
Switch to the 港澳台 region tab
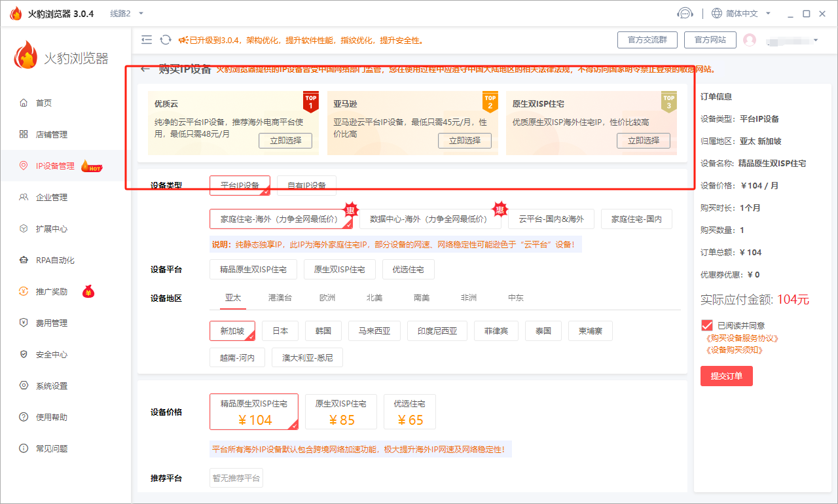point(280,297)
